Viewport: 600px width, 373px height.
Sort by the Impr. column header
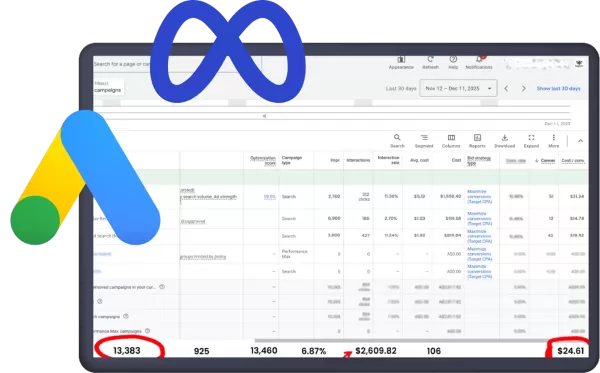tap(335, 160)
